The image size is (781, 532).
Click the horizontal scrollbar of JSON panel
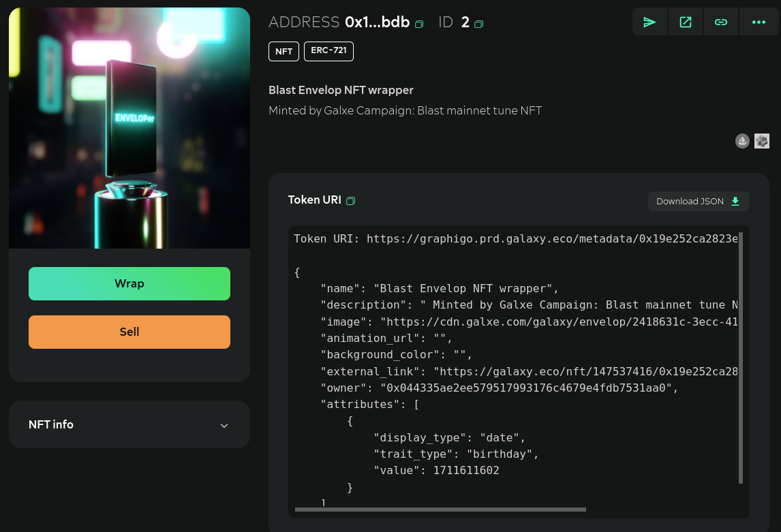pos(440,510)
